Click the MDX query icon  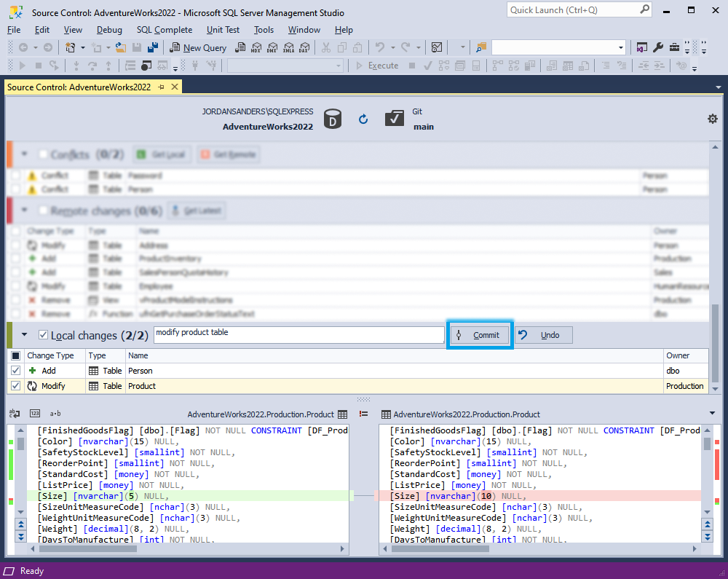[256, 47]
